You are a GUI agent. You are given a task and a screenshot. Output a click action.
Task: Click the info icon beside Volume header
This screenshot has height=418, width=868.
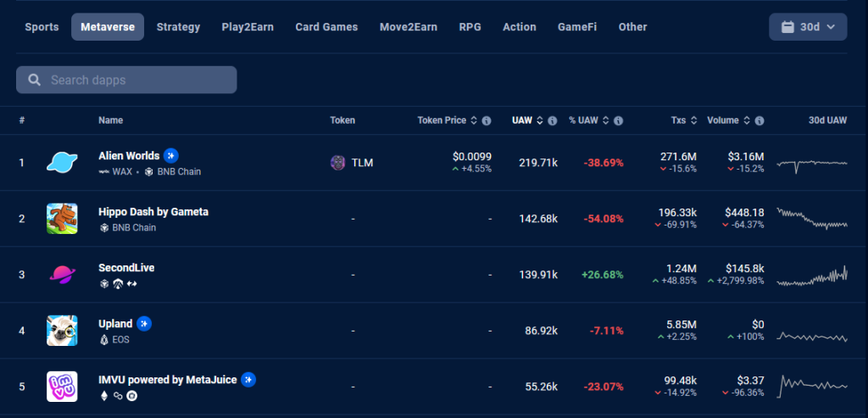click(x=759, y=120)
